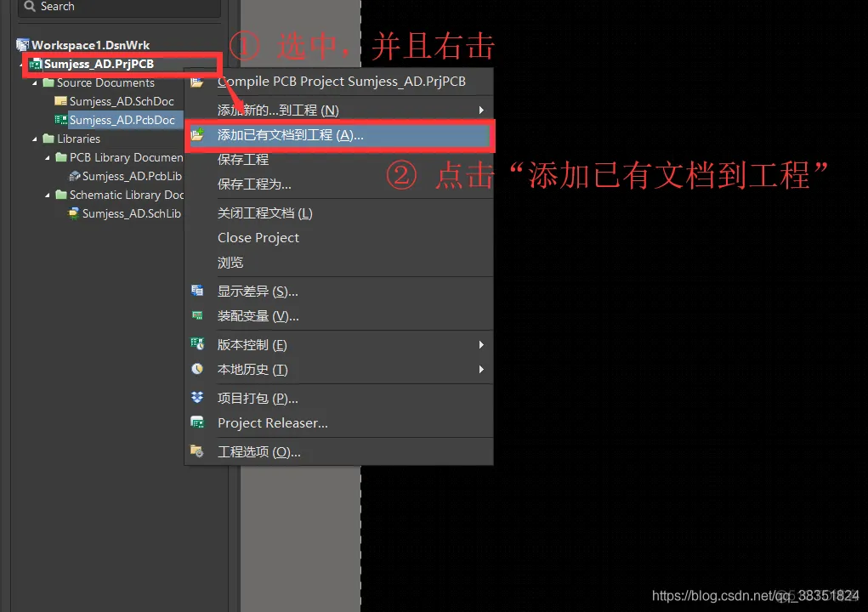
Task: Collapse the Source Documents tree node
Action: (36, 83)
